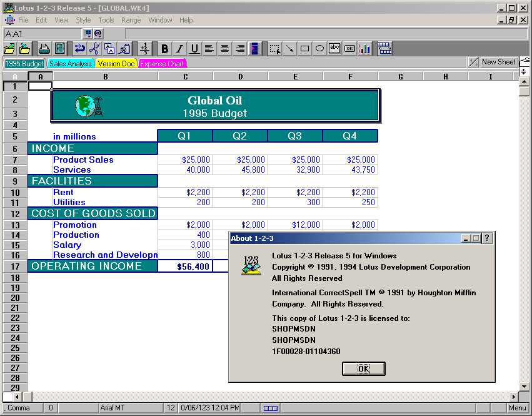Open the Window menu
Image resolution: width=532 pixels, height=416 pixels.
160,20
